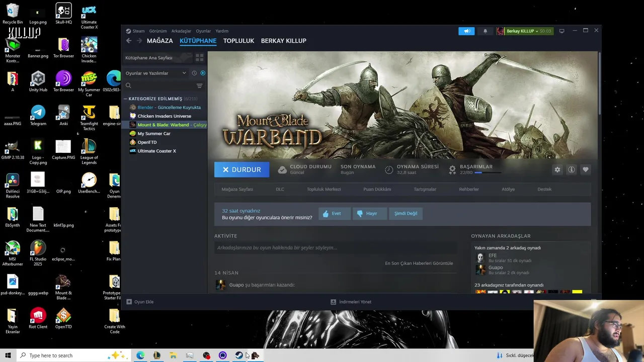The image size is (644, 362).
Task: Click Windows Start button
Action: (8, 355)
